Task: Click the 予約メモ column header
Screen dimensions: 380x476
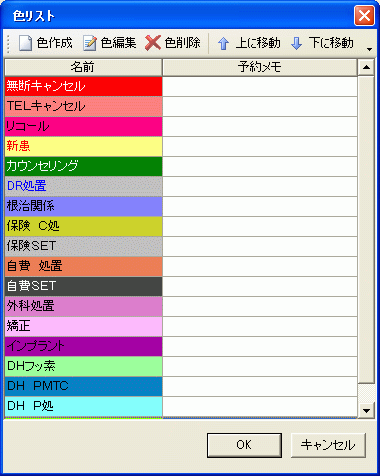Action: 260,67
